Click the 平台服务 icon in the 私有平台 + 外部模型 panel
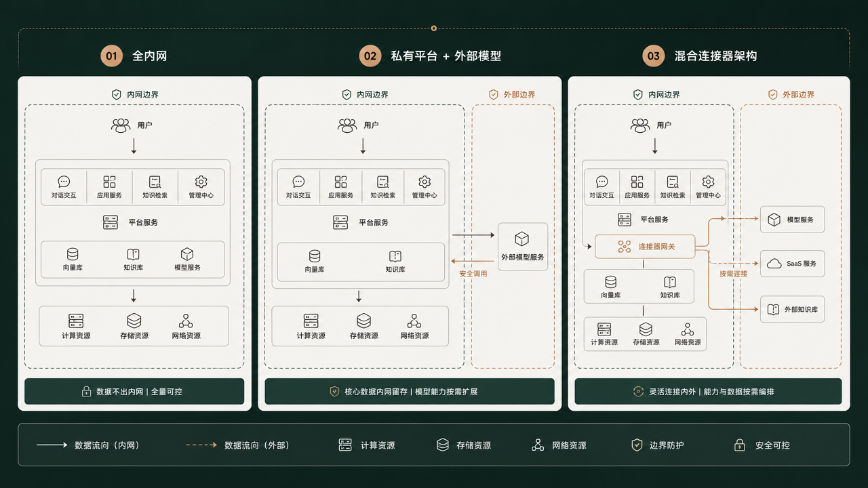 pos(340,222)
